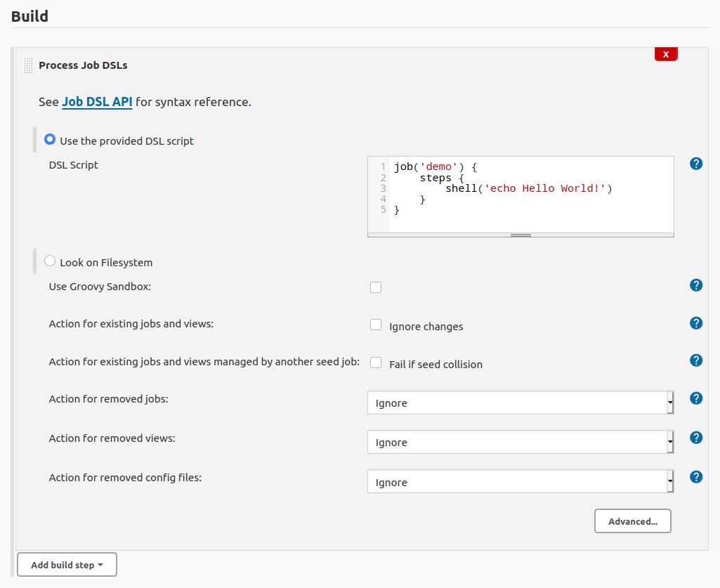Enable the Use Groovy Sandbox checkbox
This screenshot has width=720, height=588.
[376, 287]
